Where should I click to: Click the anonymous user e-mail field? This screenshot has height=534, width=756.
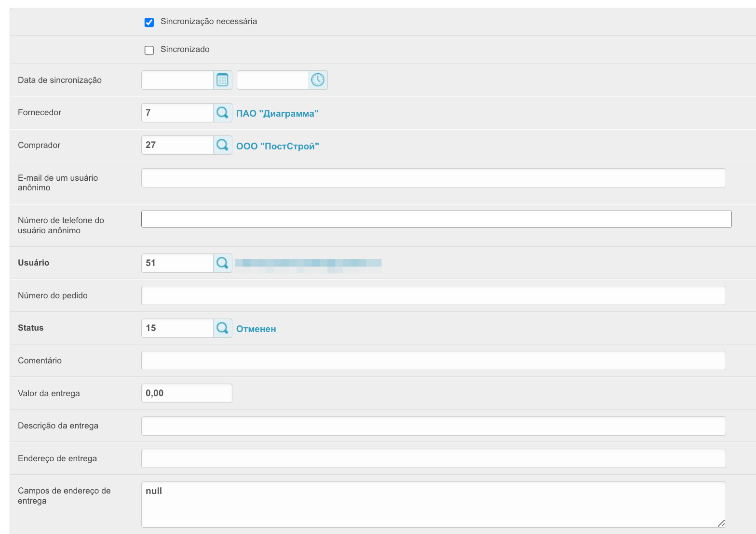[433, 178]
